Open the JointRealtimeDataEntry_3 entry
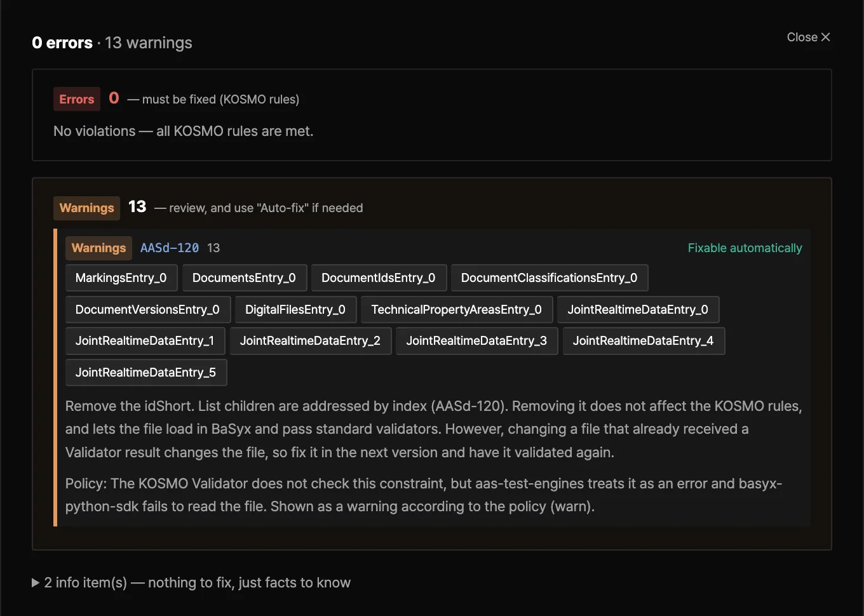This screenshot has height=616, width=864. pos(476,340)
